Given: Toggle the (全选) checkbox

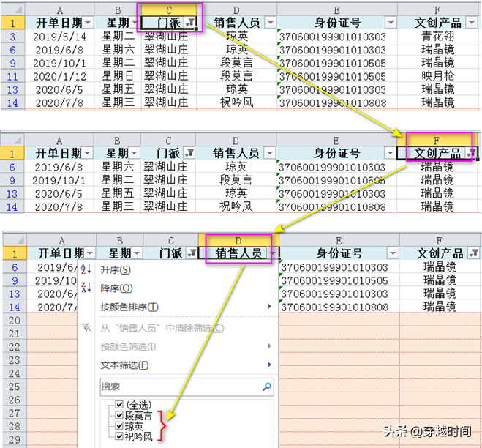Looking at the screenshot, I should (x=119, y=404).
